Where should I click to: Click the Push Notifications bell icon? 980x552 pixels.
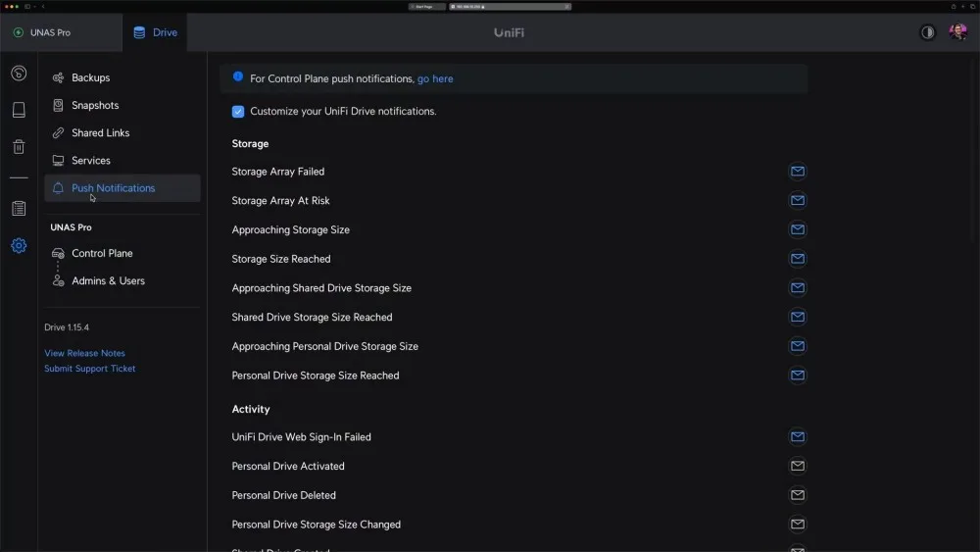pyautogui.click(x=58, y=188)
